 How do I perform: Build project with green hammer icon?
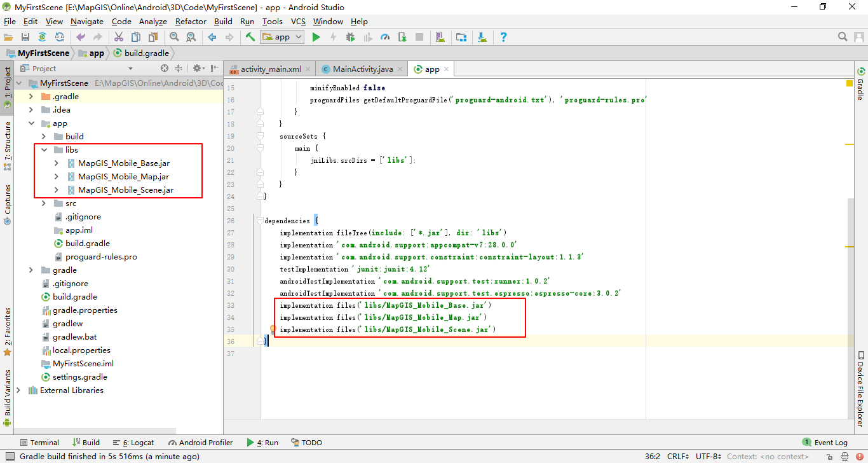[x=250, y=38]
